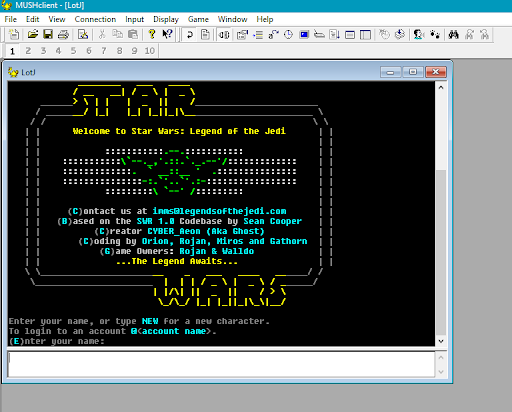Save world using the floppy disk icon

tap(48, 34)
